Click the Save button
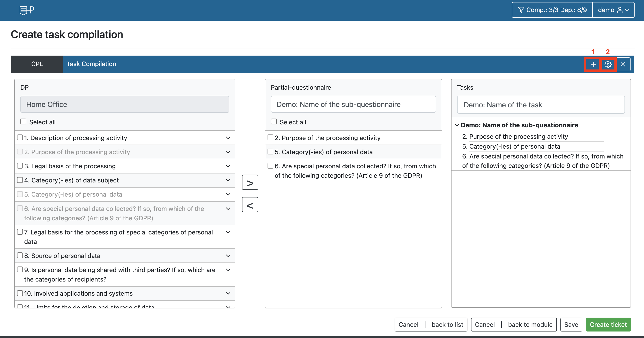The height and width of the screenshot is (338, 644). click(x=571, y=325)
